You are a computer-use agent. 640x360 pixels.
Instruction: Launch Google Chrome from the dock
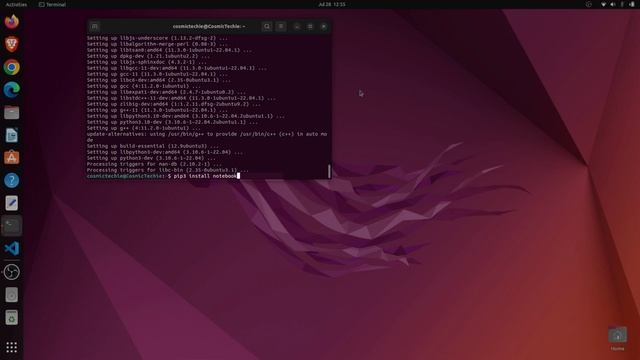click(x=11, y=67)
